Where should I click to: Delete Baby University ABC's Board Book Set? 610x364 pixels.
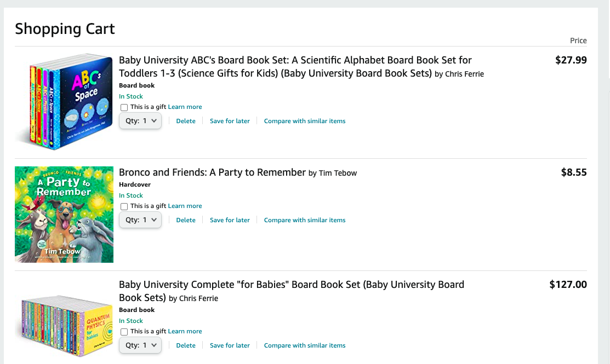186,121
